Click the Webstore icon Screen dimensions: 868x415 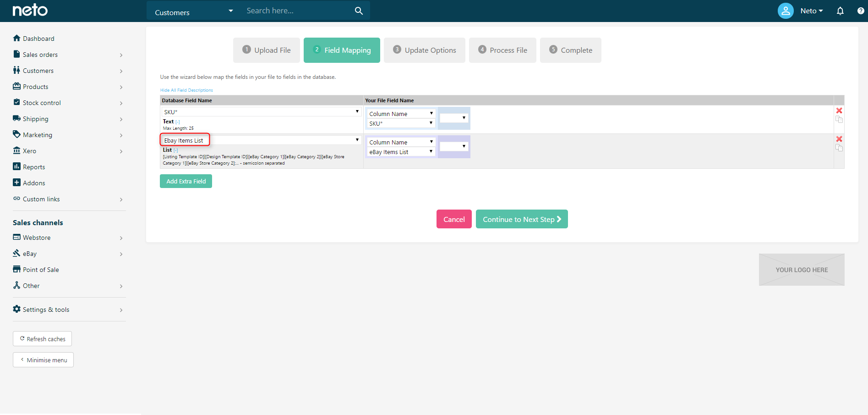[17, 237]
